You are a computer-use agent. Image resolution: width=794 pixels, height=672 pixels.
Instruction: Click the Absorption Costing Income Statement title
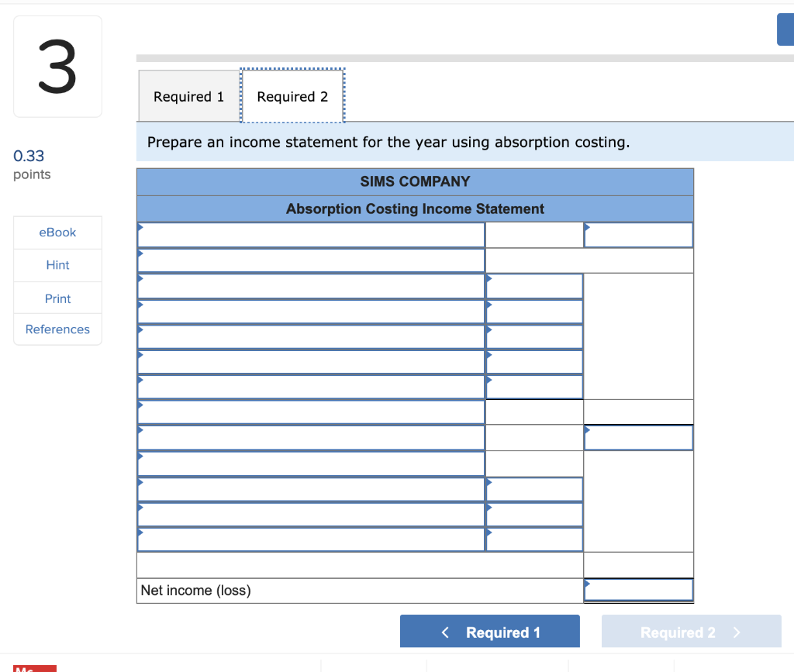416,209
